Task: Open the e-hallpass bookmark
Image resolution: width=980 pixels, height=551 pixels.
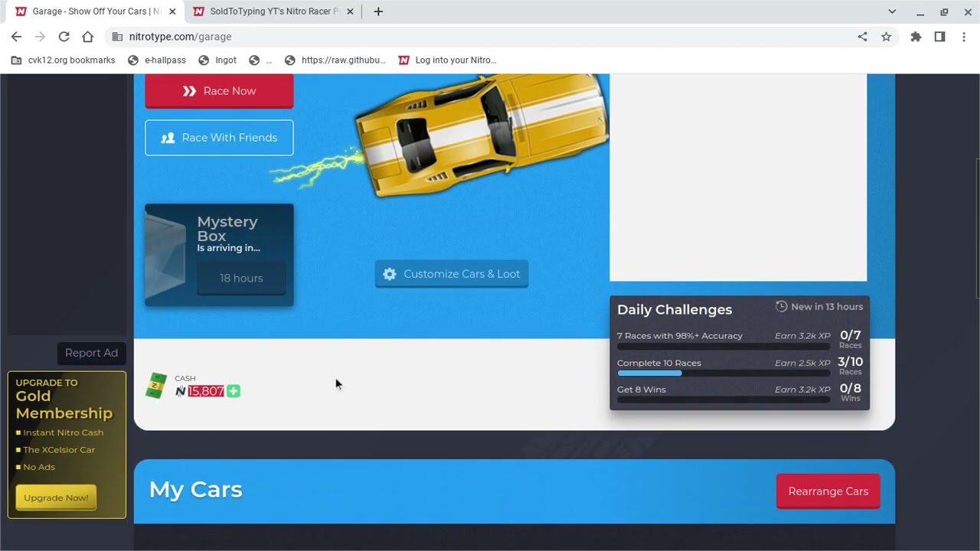Action: pyautogui.click(x=157, y=60)
